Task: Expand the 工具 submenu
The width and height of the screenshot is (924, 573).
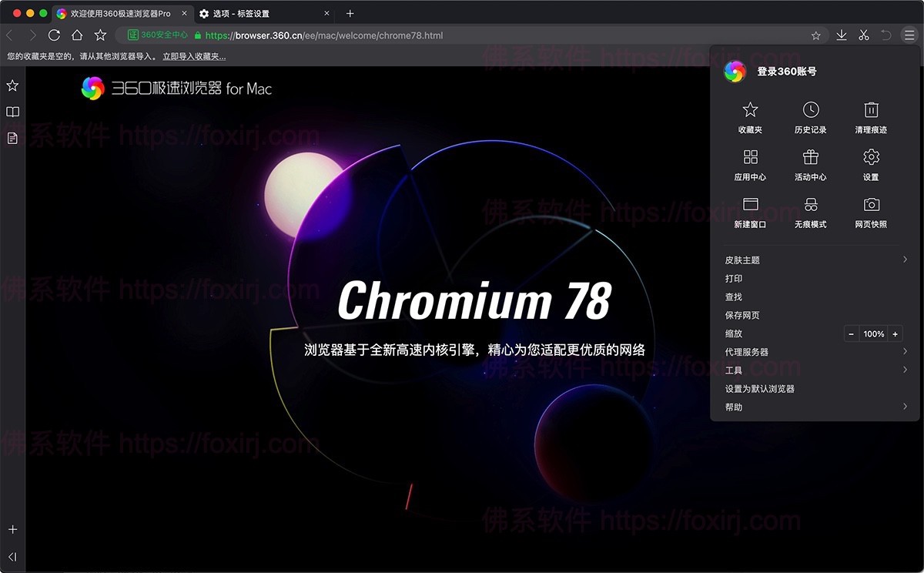Action: [815, 370]
